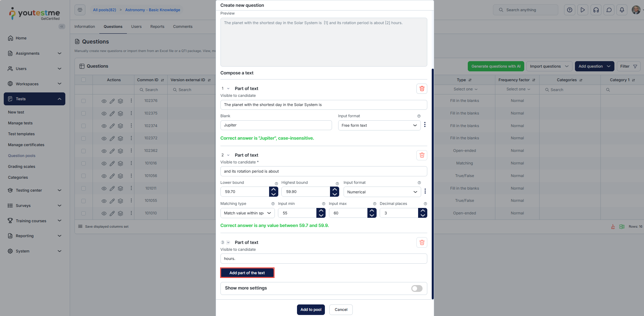Viewport: 644px width, 316px height.
Task: Switch to the Information tab
Action: point(85,27)
